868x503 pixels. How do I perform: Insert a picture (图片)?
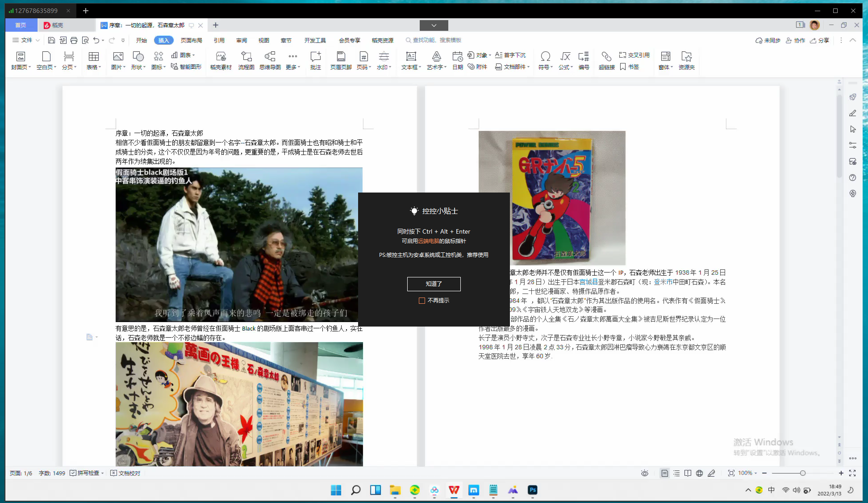tap(118, 61)
